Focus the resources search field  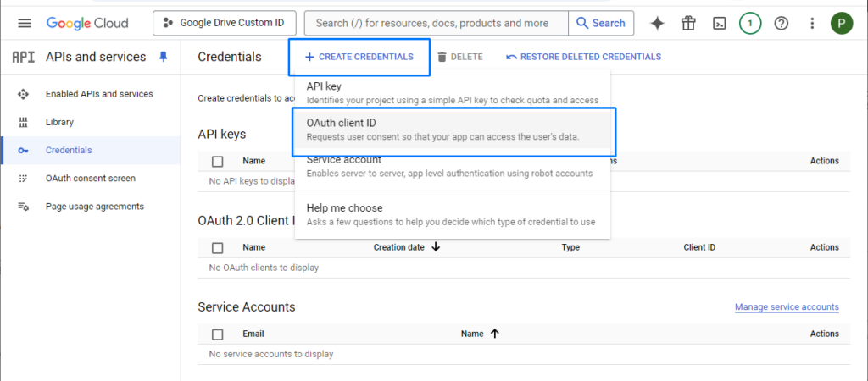pyautogui.click(x=437, y=23)
